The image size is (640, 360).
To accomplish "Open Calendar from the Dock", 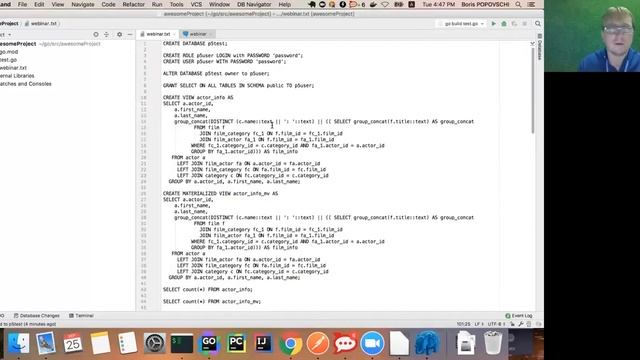I will coord(73,343).
